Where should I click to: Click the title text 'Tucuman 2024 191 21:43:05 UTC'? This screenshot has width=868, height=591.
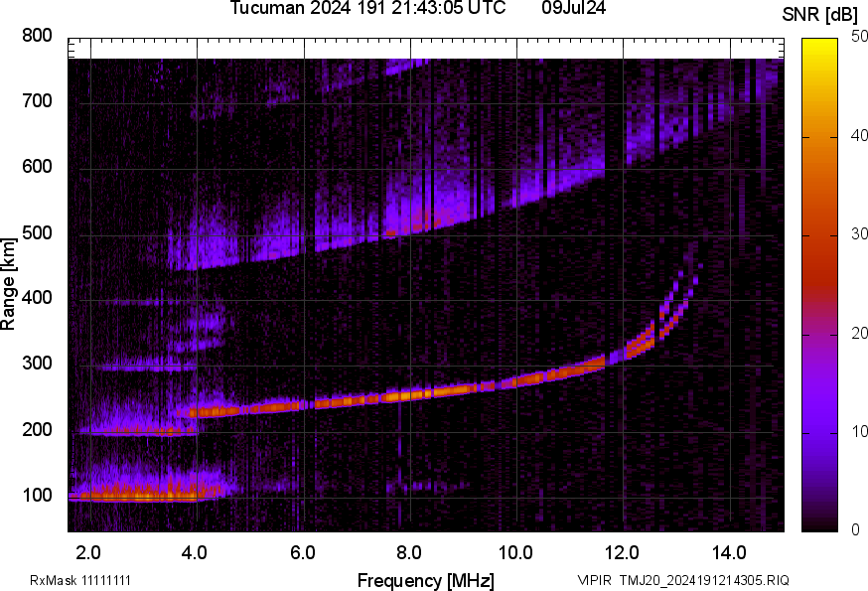(x=367, y=8)
